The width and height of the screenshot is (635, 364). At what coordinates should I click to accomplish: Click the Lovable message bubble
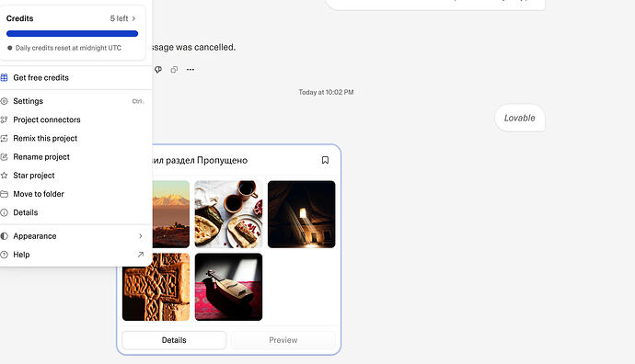pyautogui.click(x=520, y=118)
